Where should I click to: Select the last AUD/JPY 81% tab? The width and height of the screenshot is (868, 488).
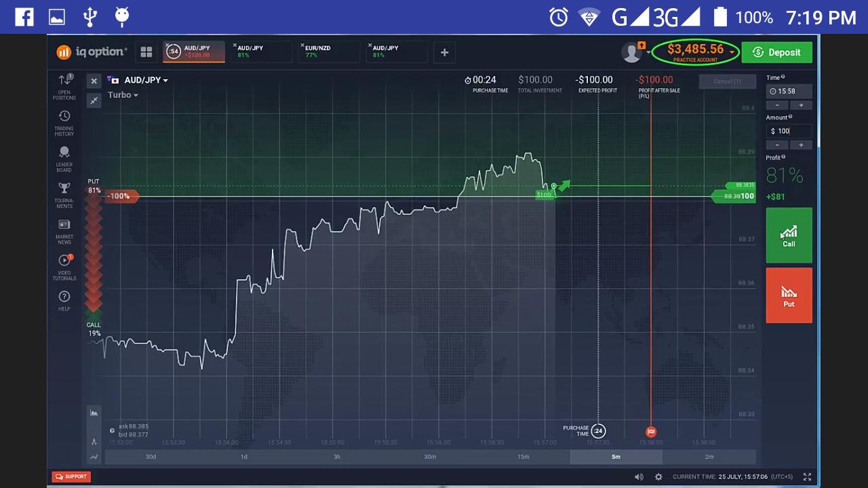point(397,52)
